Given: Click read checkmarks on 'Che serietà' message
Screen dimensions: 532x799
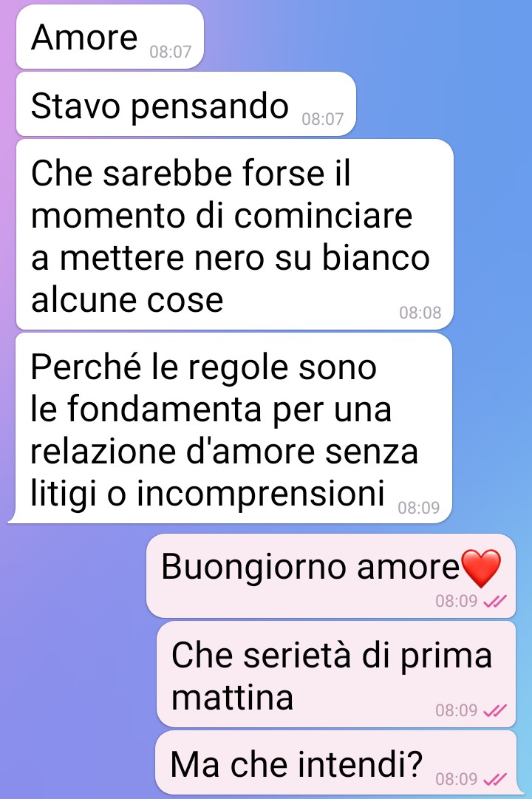Looking at the screenshot, I should click(x=495, y=710).
